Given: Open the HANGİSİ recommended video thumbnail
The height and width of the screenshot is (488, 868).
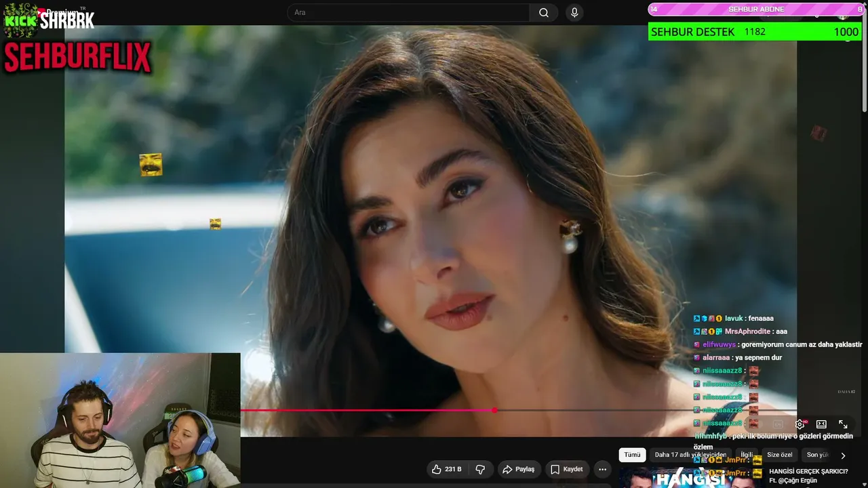Looking at the screenshot, I should click(692, 478).
